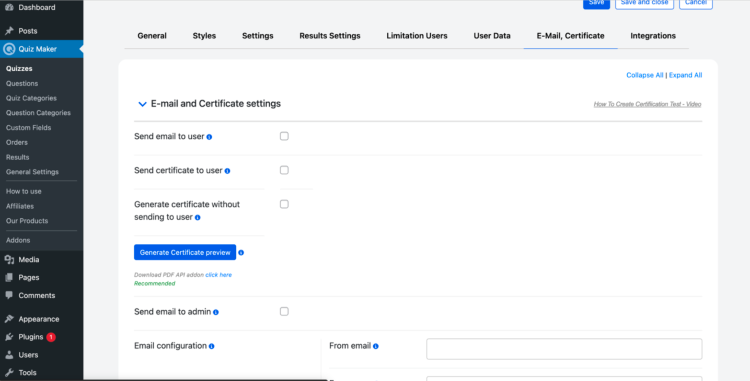Viewport: 750px width, 381px height.
Task: Check Generate certificate without sending to user
Action: 284,204
